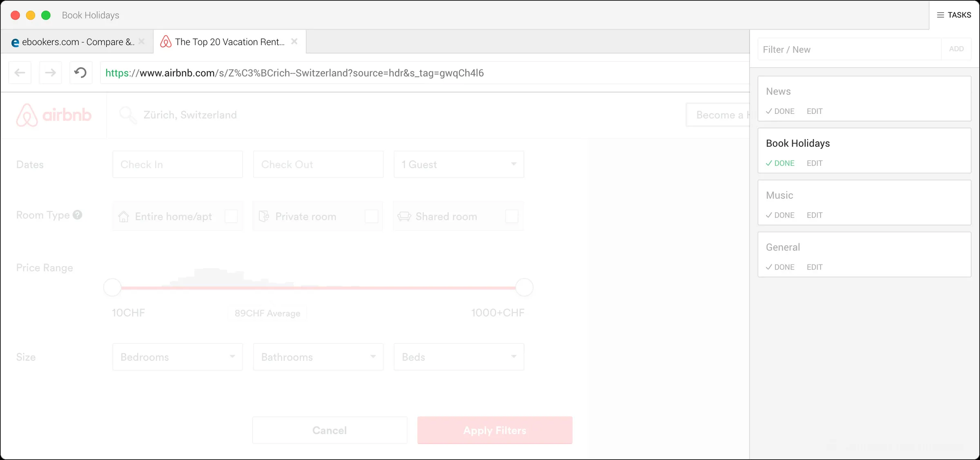Enable the Shared room checkbox
This screenshot has height=460, width=980.
click(x=512, y=216)
